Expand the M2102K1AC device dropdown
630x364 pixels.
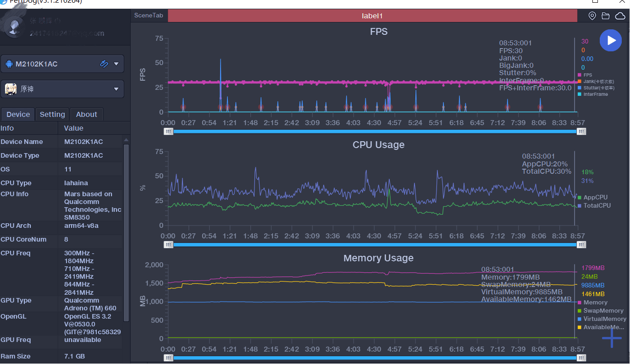(116, 64)
